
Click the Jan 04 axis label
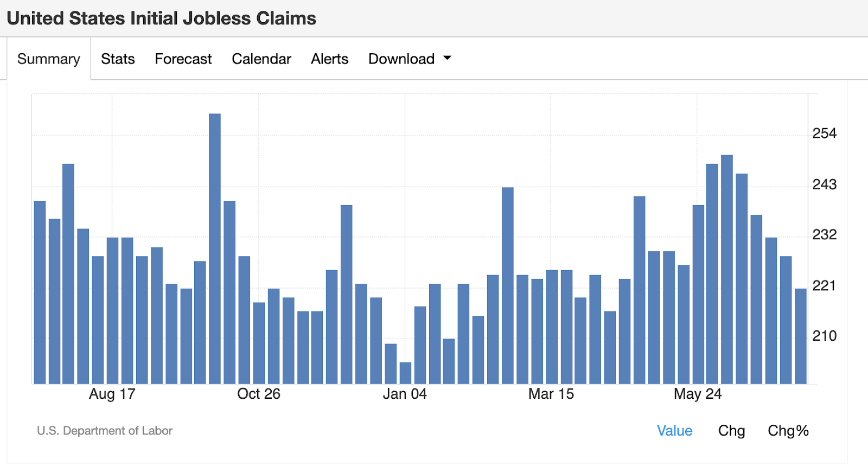pyautogui.click(x=405, y=394)
